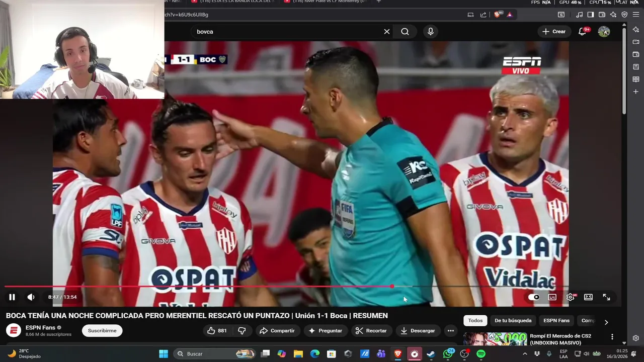The width and height of the screenshot is (644, 362).
Task: Open the Windows Start button
Action: (x=164, y=353)
